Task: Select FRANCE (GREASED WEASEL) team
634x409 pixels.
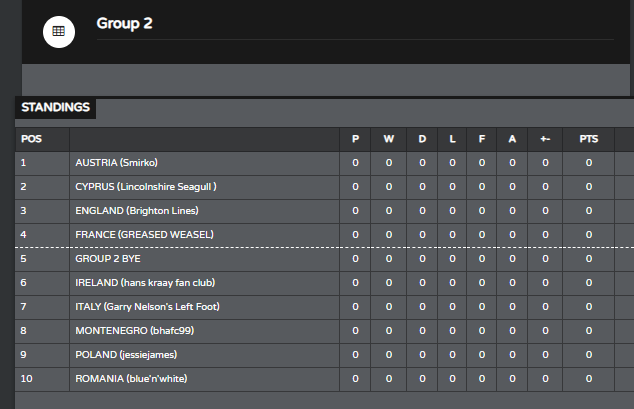Action: (144, 234)
